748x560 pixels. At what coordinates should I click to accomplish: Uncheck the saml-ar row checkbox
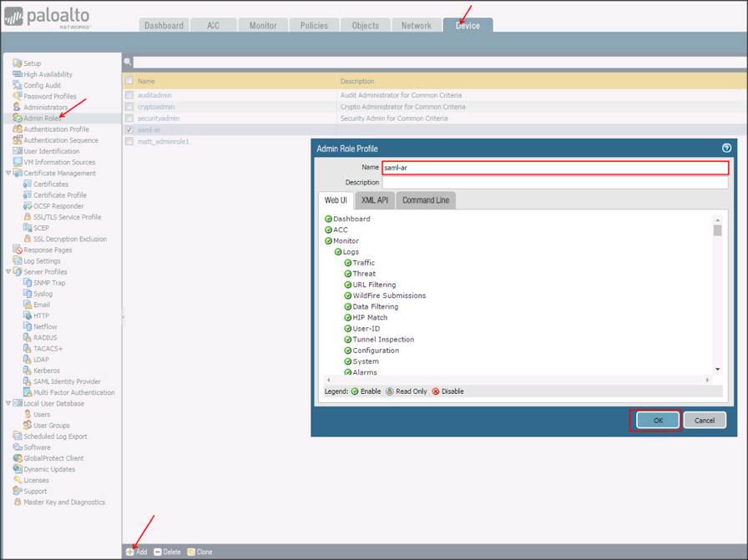coord(129,130)
